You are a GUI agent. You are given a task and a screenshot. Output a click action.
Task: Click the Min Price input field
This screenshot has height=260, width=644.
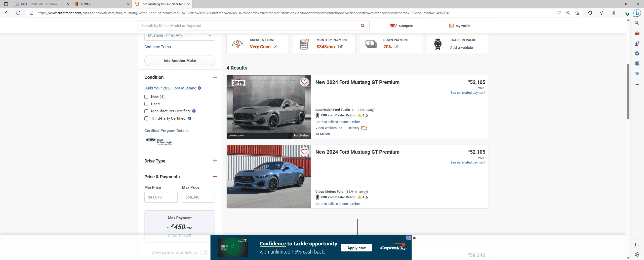pyautogui.click(x=161, y=197)
